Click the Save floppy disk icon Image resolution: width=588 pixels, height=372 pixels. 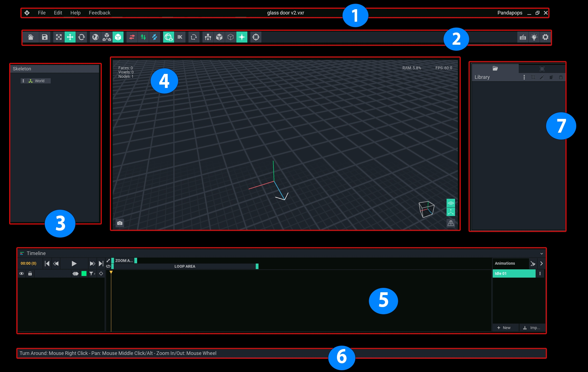(x=45, y=37)
